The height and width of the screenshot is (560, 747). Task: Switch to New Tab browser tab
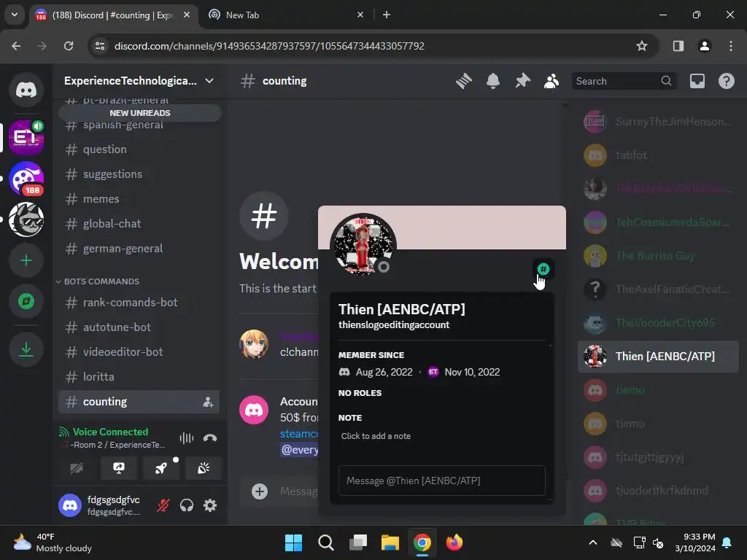[287, 15]
